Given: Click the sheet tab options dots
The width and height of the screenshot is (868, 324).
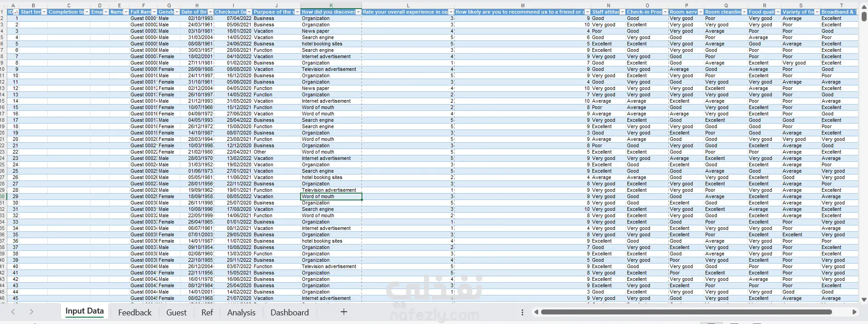Looking at the screenshot, I should (x=522, y=312).
